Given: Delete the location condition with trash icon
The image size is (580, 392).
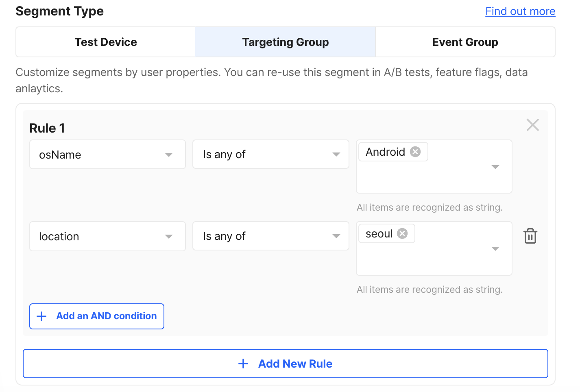Looking at the screenshot, I should click(x=530, y=236).
